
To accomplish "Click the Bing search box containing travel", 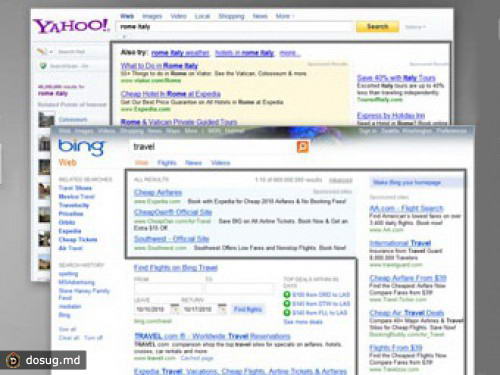I will (x=213, y=147).
